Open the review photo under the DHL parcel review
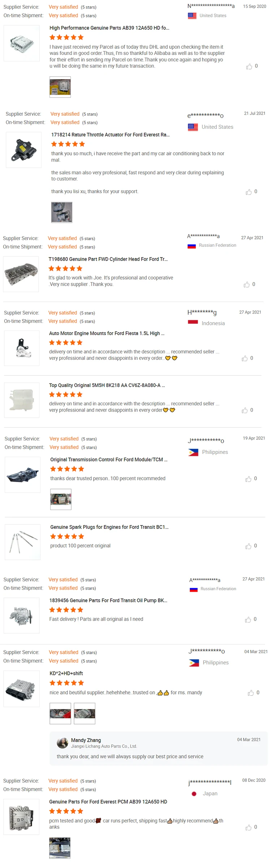 (x=60, y=87)
